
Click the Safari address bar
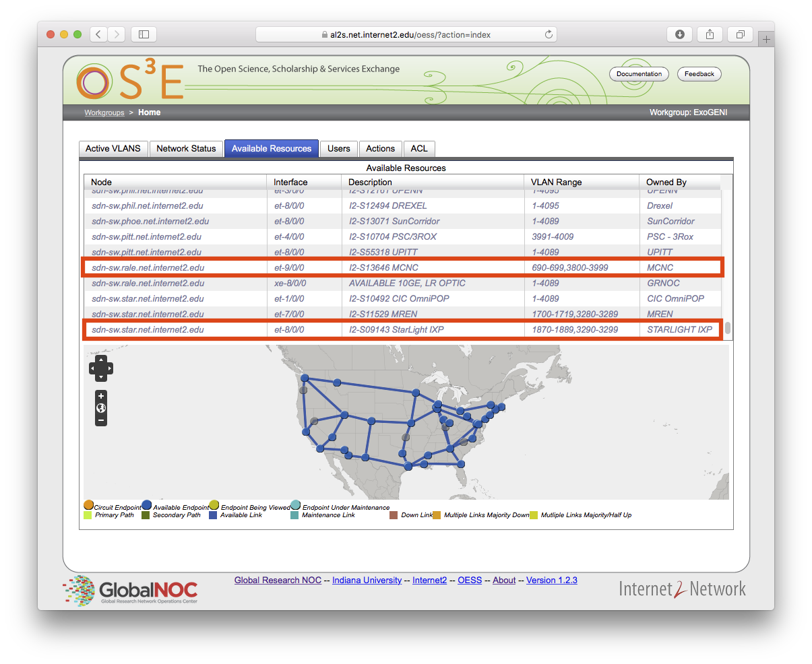click(406, 34)
